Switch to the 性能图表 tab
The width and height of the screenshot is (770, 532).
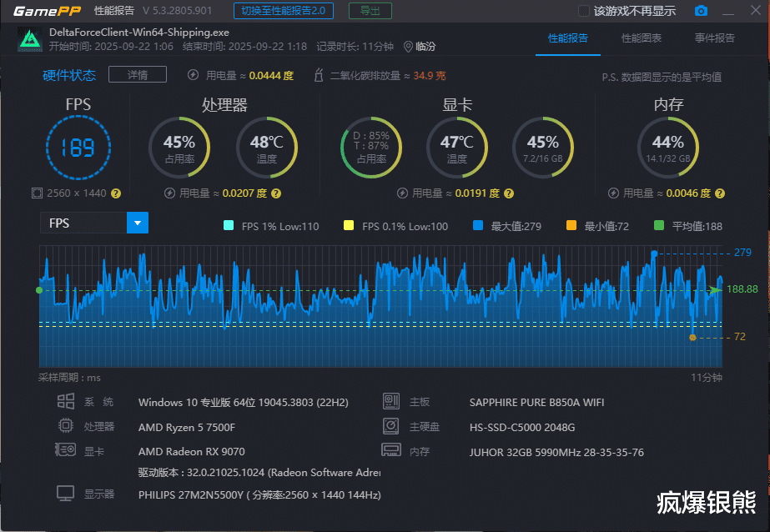pos(642,38)
